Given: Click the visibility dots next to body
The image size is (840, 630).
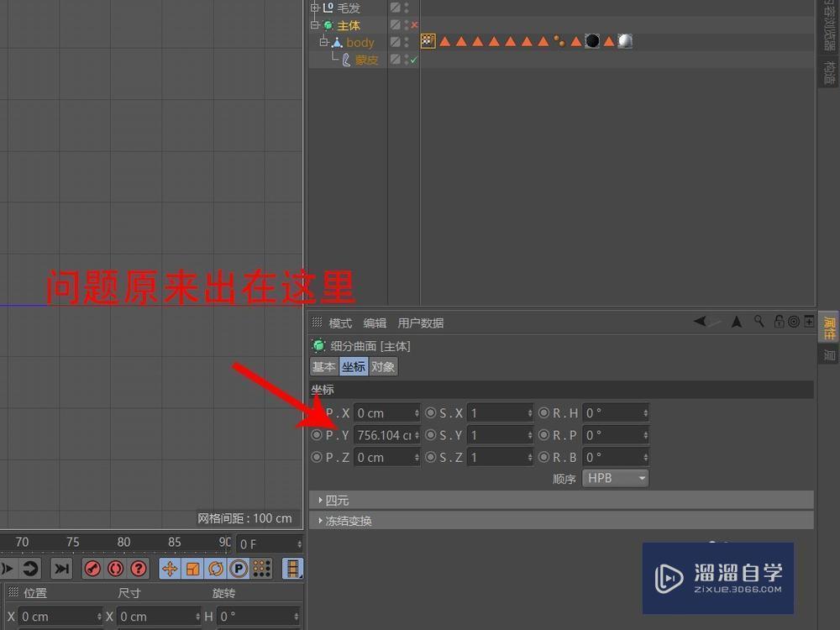Looking at the screenshot, I should (x=406, y=42).
